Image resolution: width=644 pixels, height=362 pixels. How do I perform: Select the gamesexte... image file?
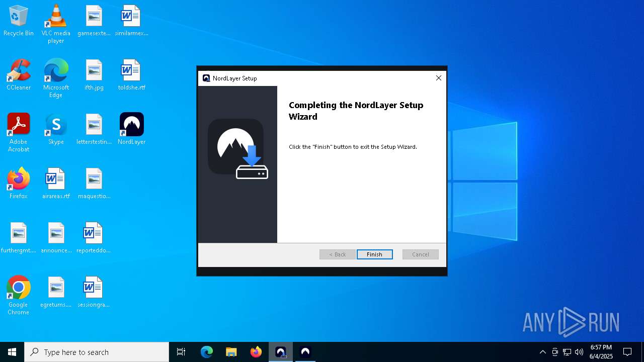coord(94,21)
